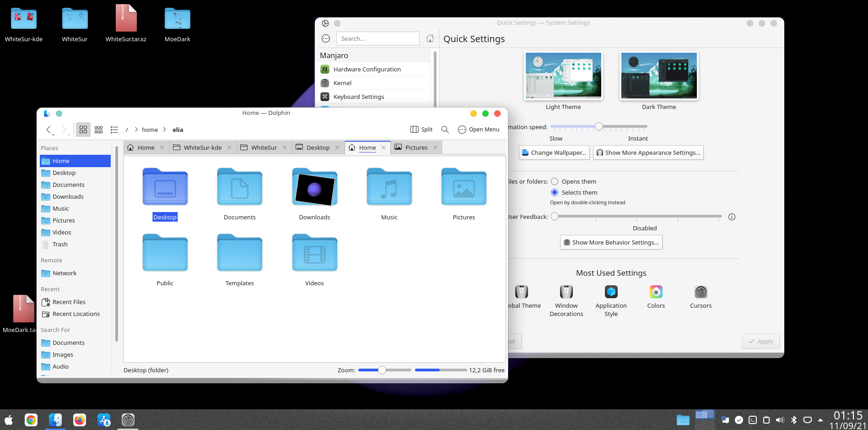Click the System Settings search field
The image size is (868, 430).
(377, 38)
